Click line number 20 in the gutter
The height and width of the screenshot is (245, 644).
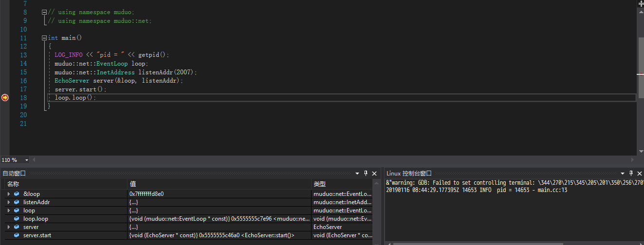[x=23, y=115]
